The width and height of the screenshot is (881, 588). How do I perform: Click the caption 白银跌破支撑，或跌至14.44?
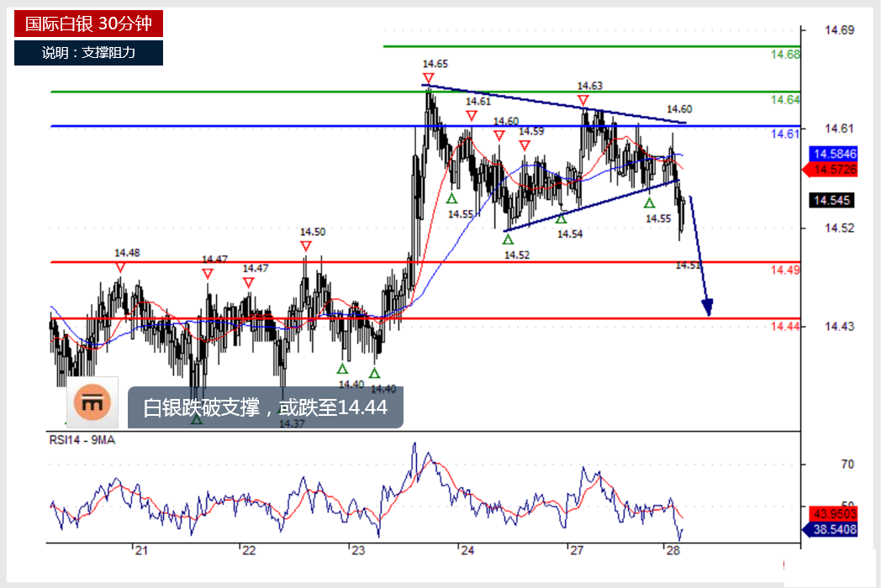[x=265, y=407]
